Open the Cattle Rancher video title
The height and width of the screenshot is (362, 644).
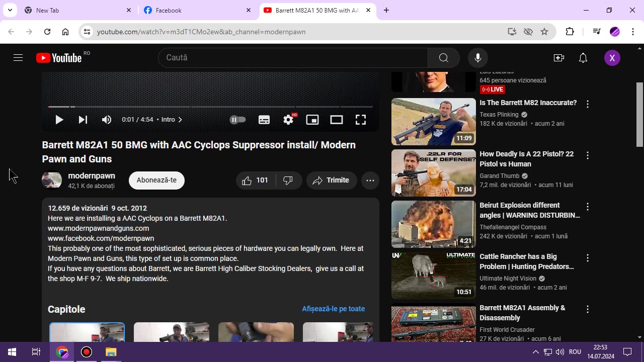click(x=527, y=261)
